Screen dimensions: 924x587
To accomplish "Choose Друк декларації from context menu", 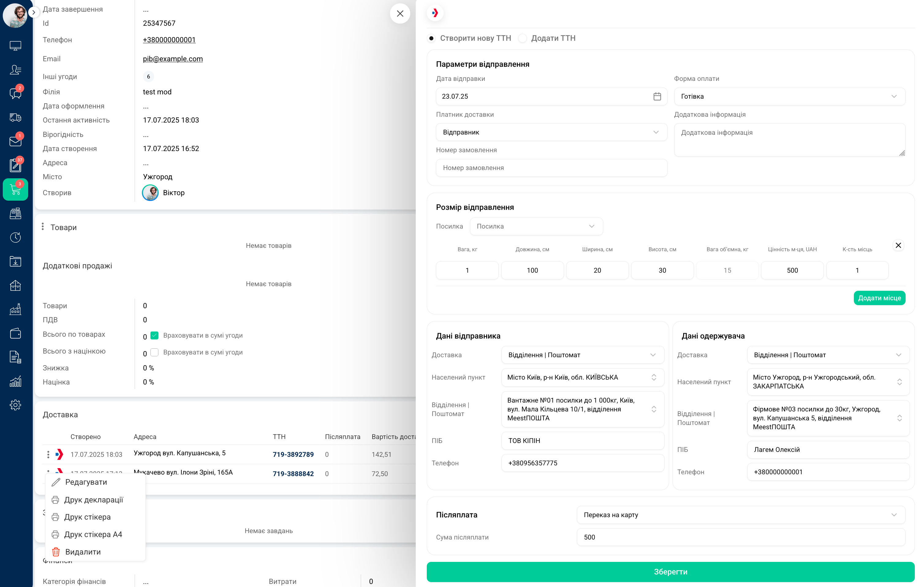I will pyautogui.click(x=95, y=499).
